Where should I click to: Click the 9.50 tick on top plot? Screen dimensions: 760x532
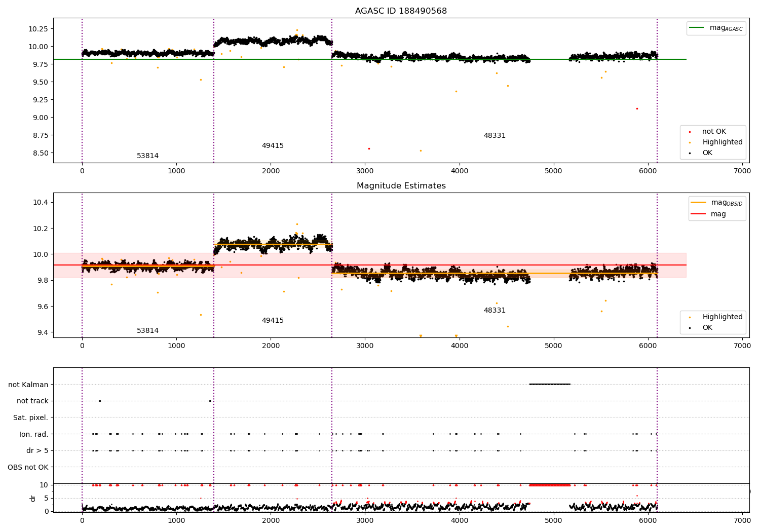[40, 82]
